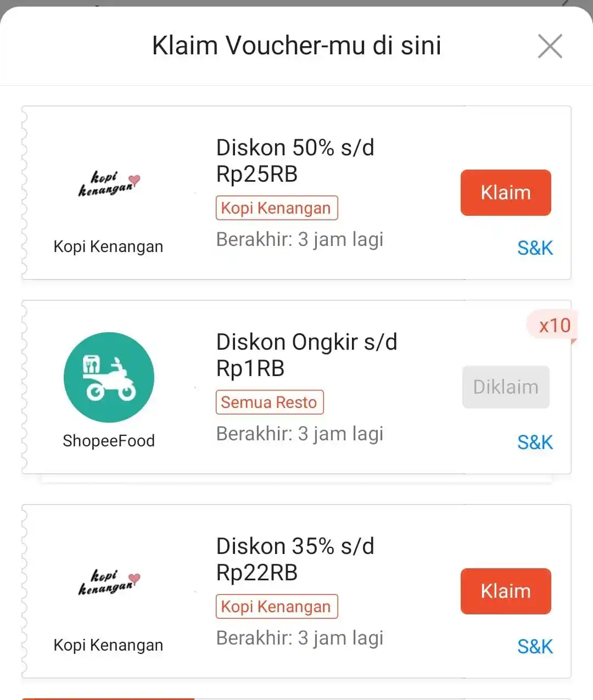
Task: Select the Kopi Kenangan tag on 50% voucher
Action: click(277, 208)
